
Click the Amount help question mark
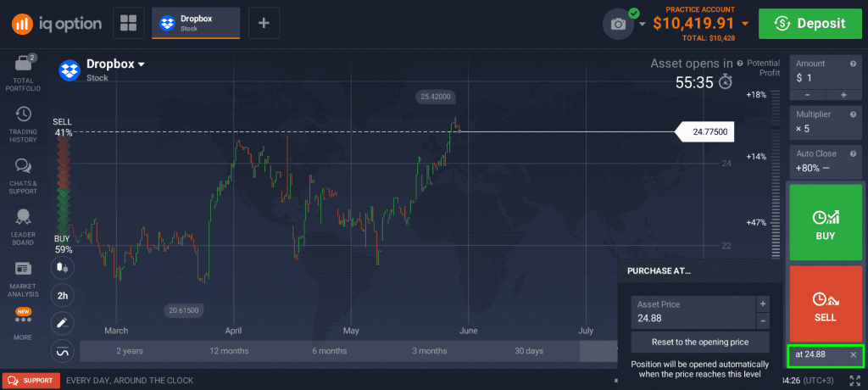(853, 64)
